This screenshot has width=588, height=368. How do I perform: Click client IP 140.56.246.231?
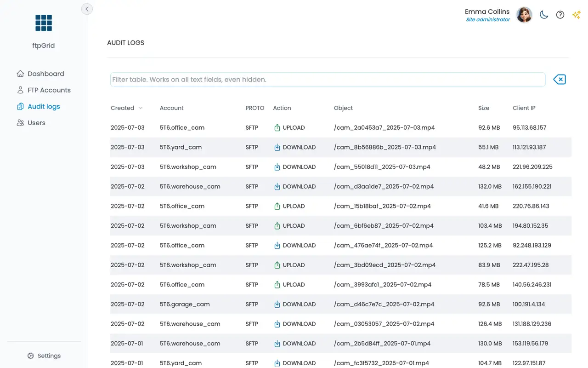pos(532,285)
